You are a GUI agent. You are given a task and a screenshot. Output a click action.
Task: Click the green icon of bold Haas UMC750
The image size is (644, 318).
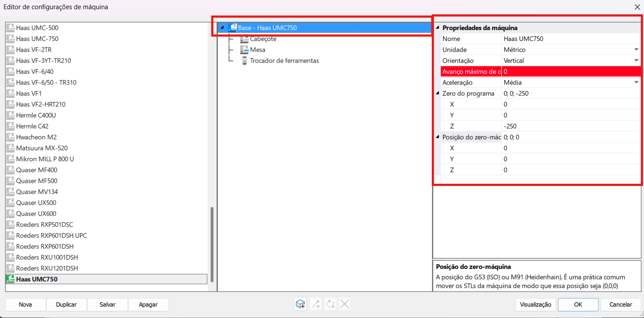(10, 279)
